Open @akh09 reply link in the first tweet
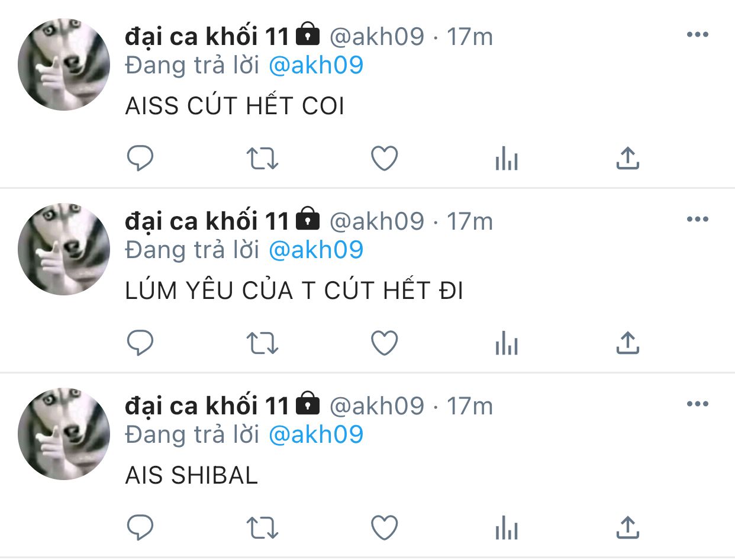Viewport: 735px width, 560px height. pos(316,65)
